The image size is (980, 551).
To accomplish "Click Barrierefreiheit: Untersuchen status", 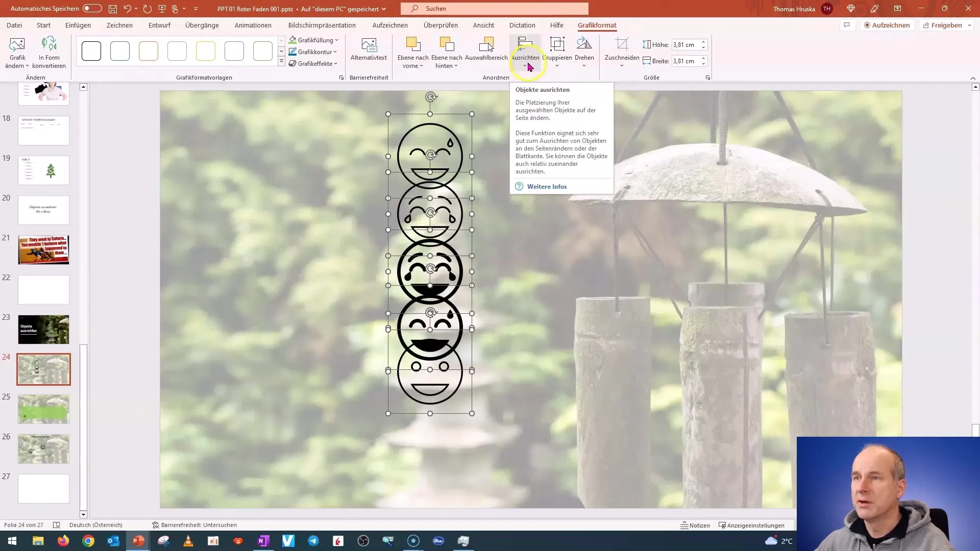I will (194, 525).
